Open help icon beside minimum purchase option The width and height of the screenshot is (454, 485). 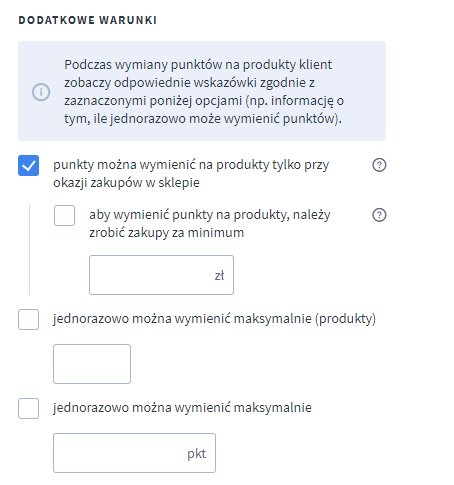pyautogui.click(x=379, y=215)
